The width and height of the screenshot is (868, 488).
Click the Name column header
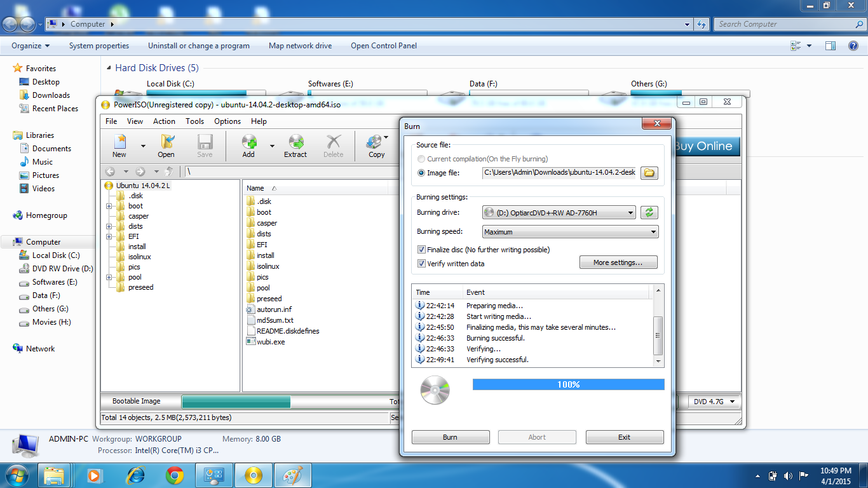tap(316, 188)
